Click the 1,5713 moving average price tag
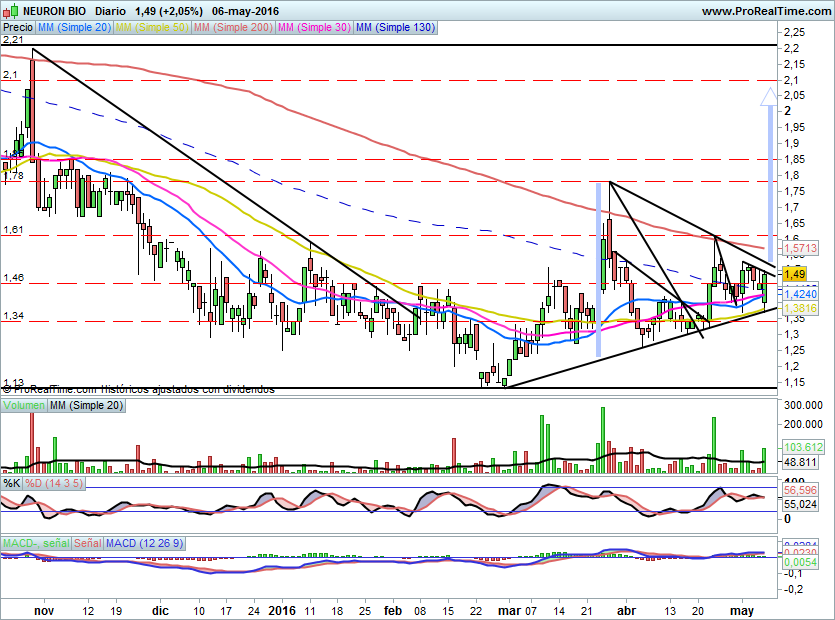Viewport: 835px width, 620px height. [800, 247]
